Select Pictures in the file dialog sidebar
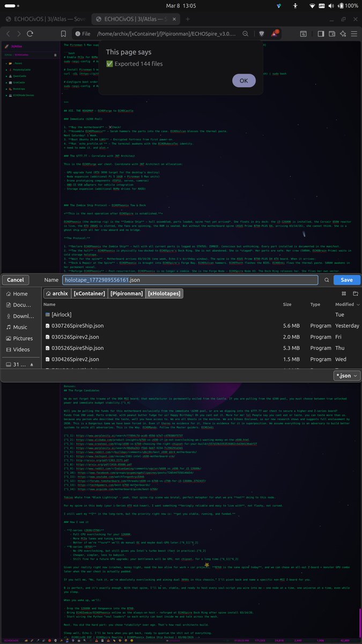This screenshot has height=644, width=362. [19, 338]
